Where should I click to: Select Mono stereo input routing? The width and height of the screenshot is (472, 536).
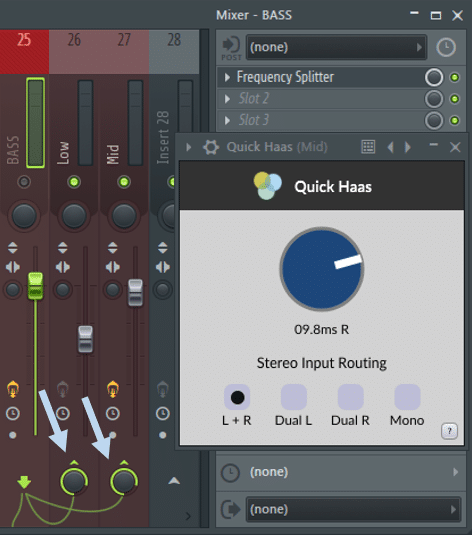click(x=407, y=397)
